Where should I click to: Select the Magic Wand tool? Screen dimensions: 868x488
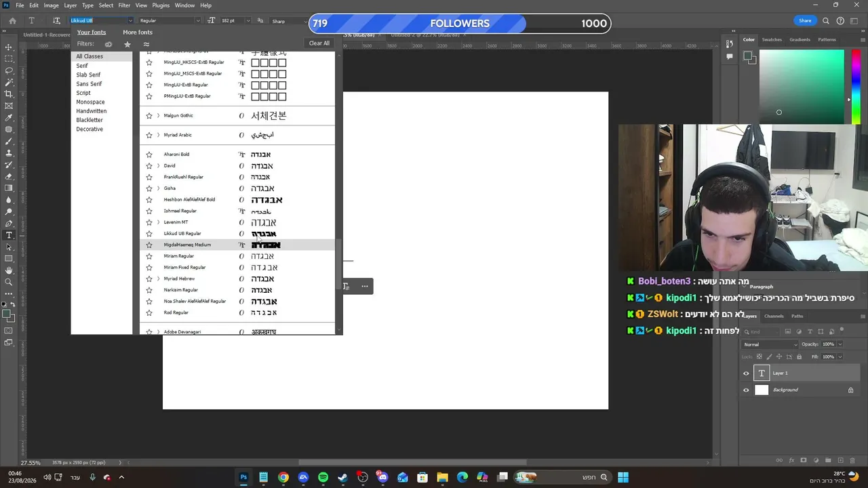9,82
